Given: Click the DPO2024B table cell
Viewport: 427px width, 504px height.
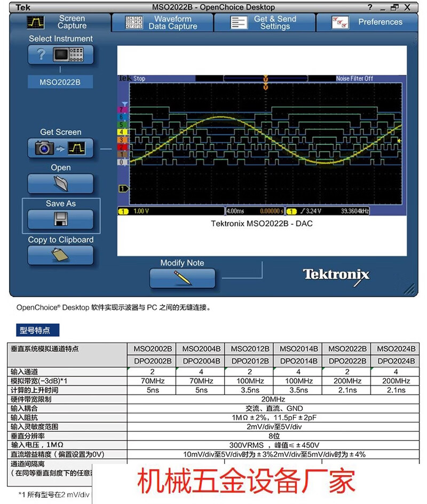Looking at the screenshot, I should 396,361.
